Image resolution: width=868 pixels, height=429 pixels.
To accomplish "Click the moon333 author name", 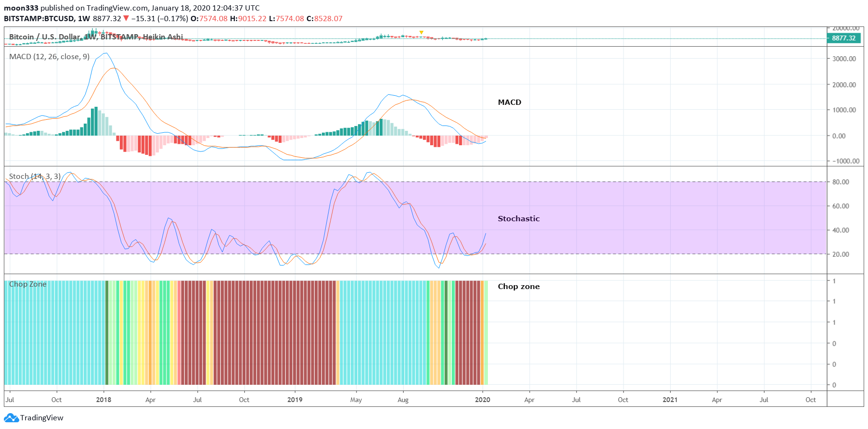I will [x=21, y=8].
